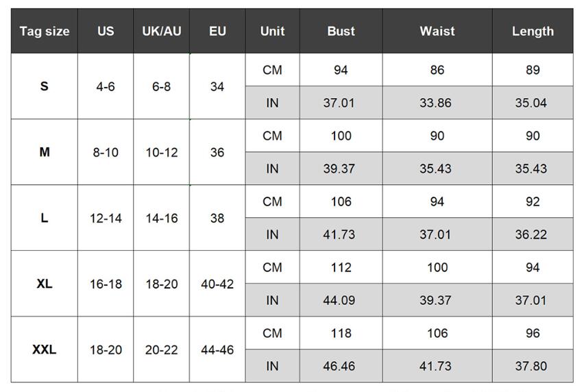Select the Unit column header

pos(272,31)
